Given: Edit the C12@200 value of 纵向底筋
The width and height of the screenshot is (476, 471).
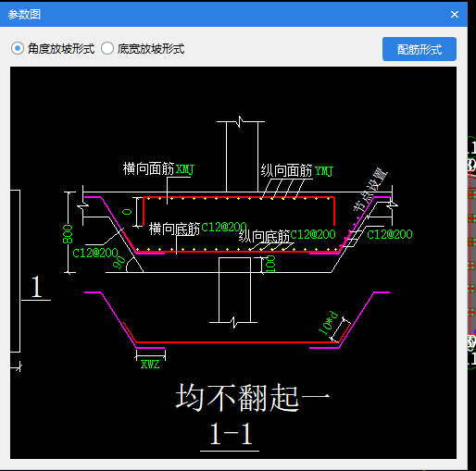Looking at the screenshot, I should point(313,234).
